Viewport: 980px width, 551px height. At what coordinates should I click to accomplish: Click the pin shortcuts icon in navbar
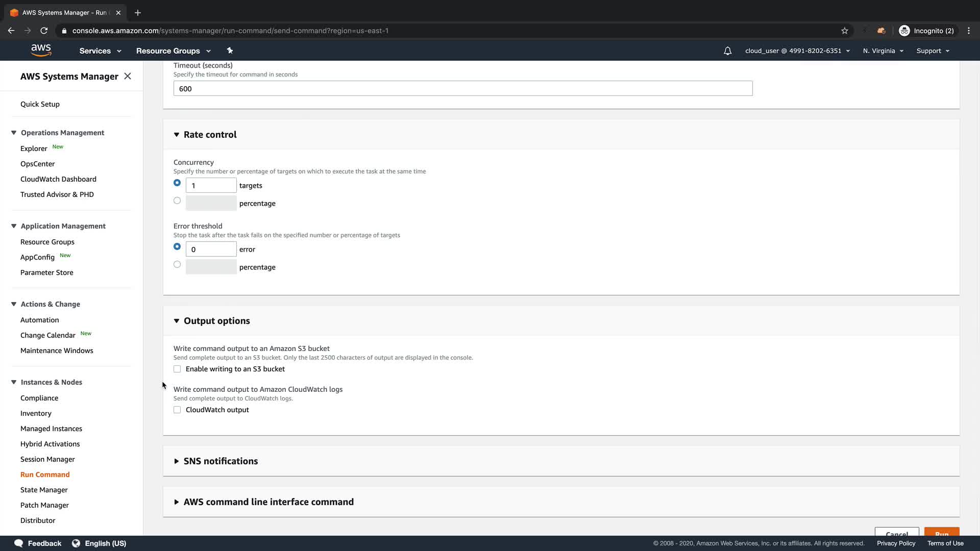pyautogui.click(x=230, y=51)
